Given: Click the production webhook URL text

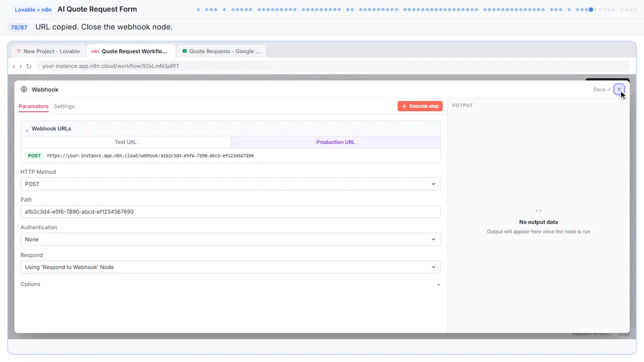Looking at the screenshot, I should coord(150,156).
